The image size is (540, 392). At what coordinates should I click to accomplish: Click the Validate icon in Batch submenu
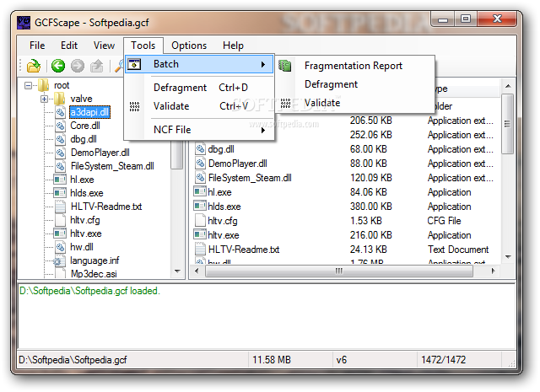click(285, 103)
